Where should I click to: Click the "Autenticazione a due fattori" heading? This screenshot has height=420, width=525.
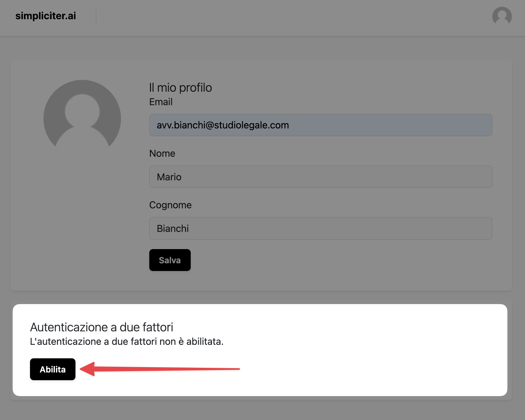point(101,327)
